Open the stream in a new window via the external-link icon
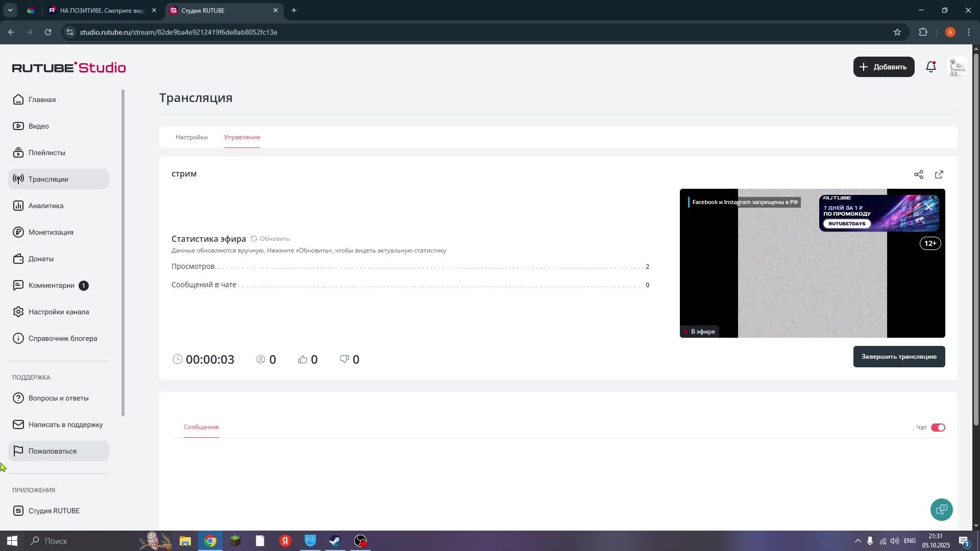This screenshot has height=551, width=980. click(939, 174)
